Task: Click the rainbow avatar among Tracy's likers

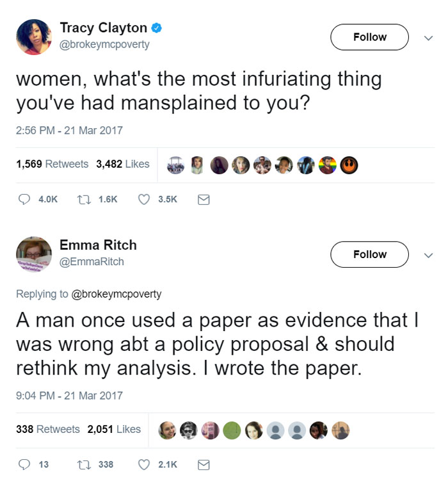Action: (328, 165)
